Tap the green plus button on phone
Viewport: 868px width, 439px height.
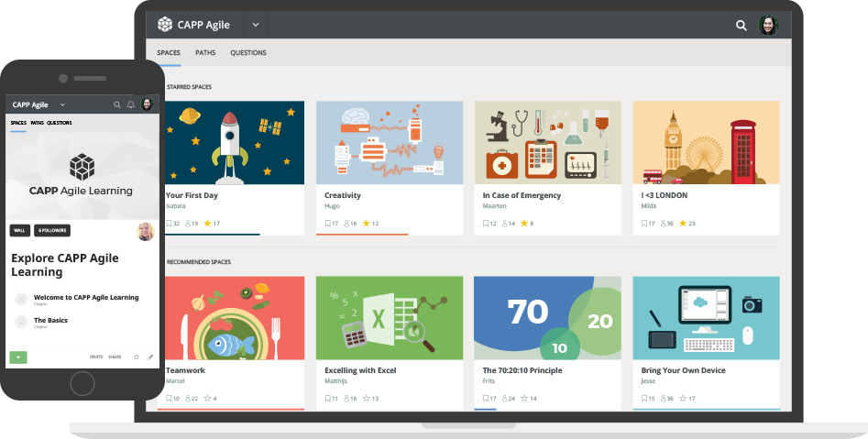[18, 357]
